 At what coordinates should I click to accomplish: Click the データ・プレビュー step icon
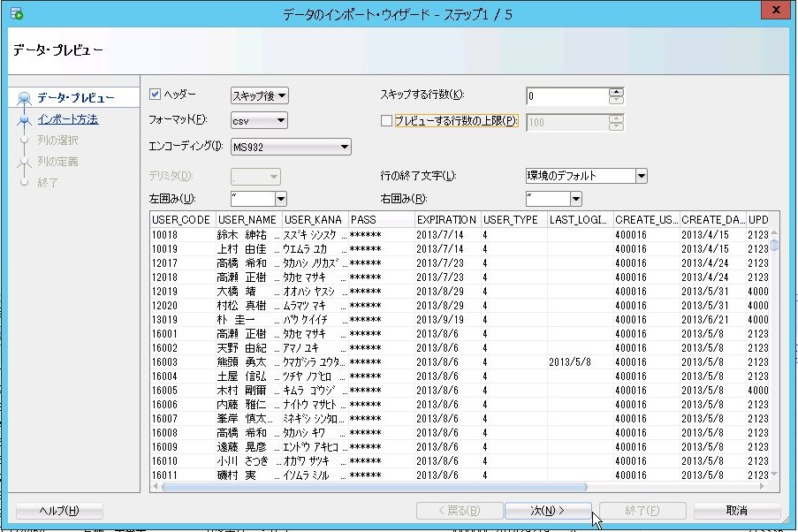25,98
